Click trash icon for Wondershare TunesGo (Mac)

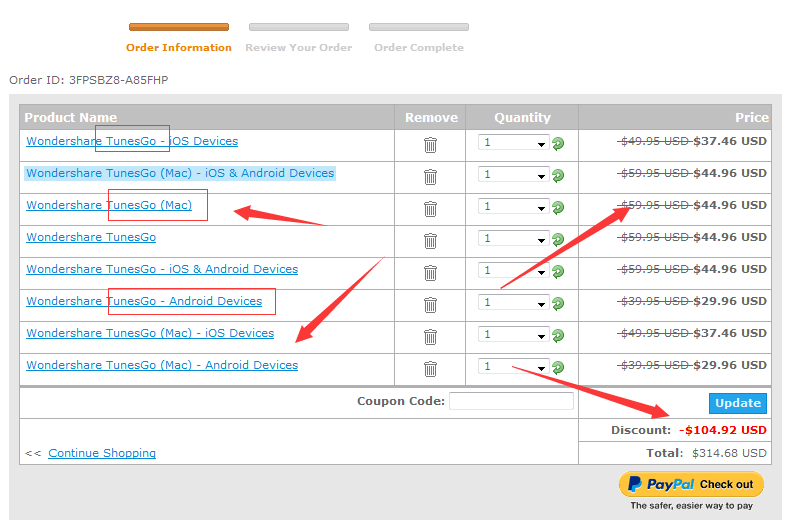(x=430, y=209)
